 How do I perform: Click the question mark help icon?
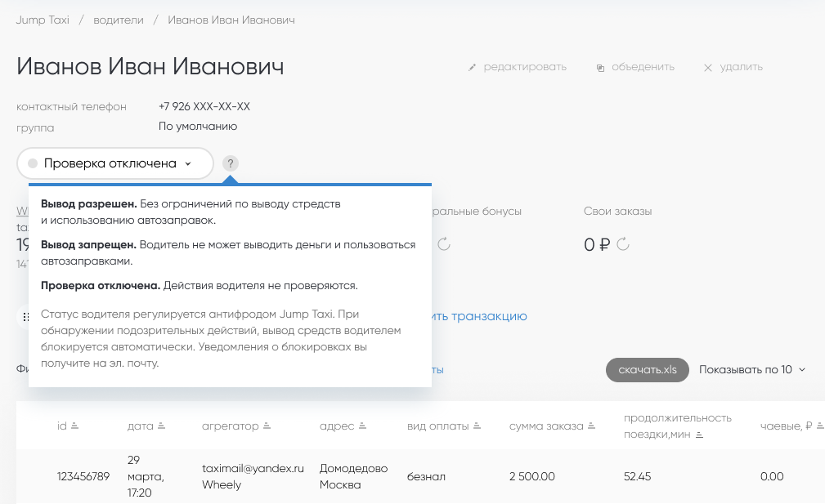point(231,163)
